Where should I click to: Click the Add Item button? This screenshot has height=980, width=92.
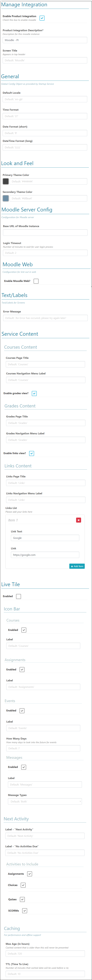click(x=77, y=566)
